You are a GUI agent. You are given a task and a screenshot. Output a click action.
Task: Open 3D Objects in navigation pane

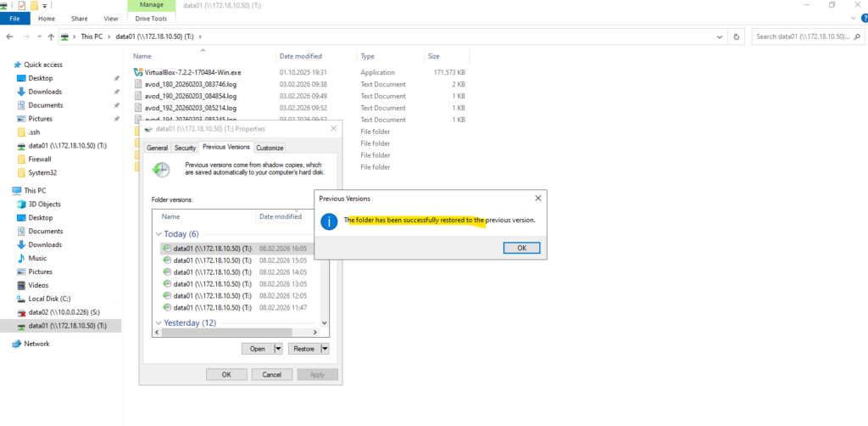(x=44, y=204)
